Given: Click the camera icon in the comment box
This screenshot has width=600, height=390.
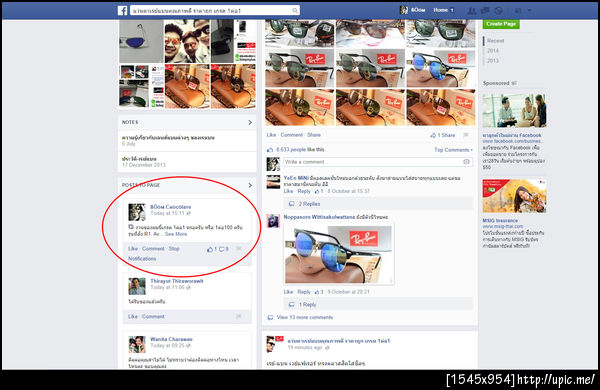Looking at the screenshot, I should click(466, 162).
